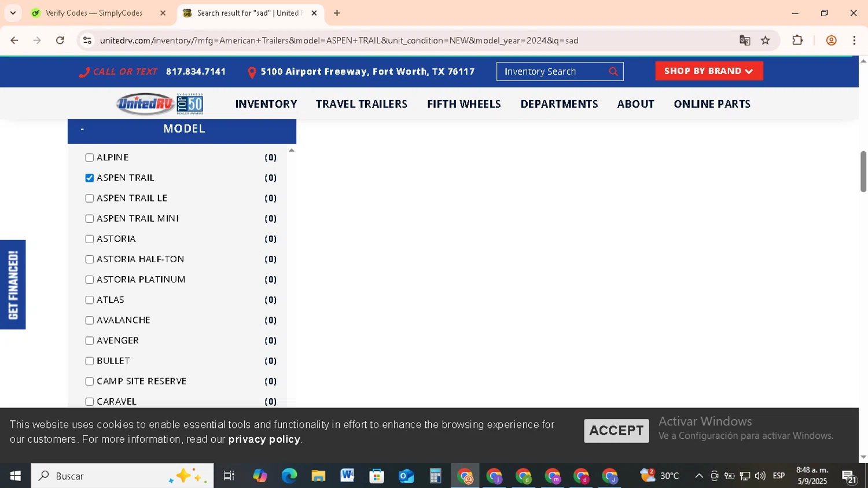
Task: Open the INVENTORY menu
Action: (x=266, y=104)
